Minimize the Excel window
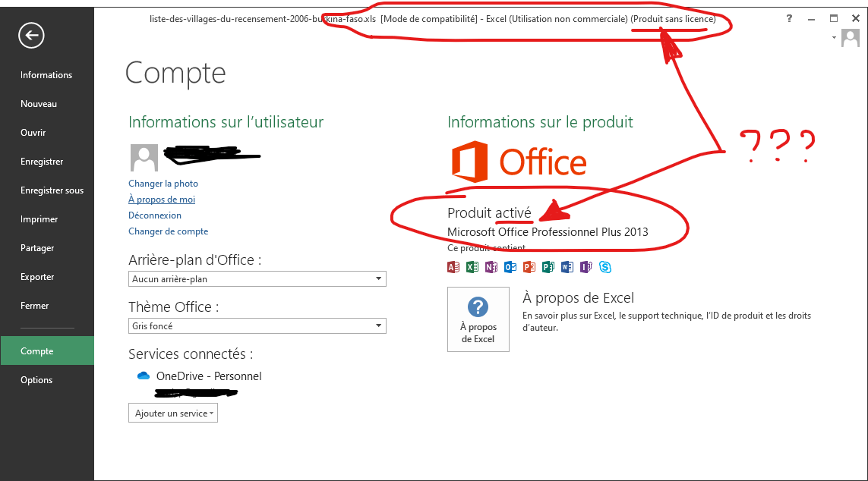 tap(812, 19)
